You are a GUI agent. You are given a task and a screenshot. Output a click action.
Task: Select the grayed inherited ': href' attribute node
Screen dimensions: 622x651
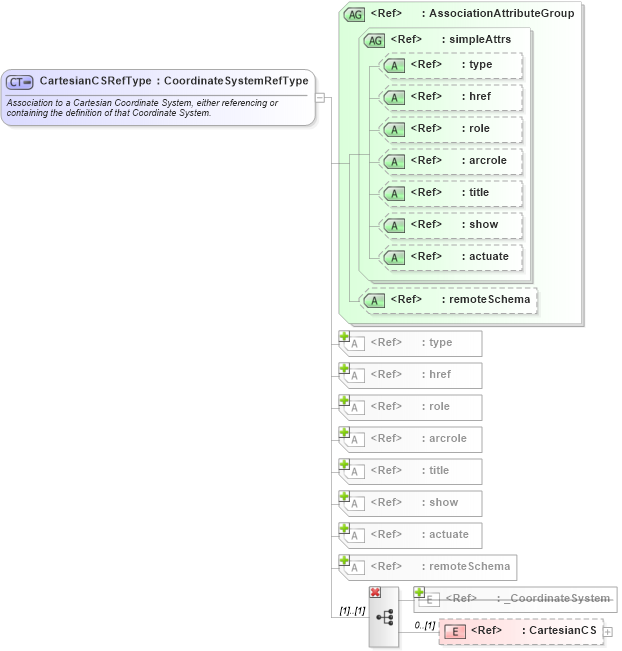410,375
